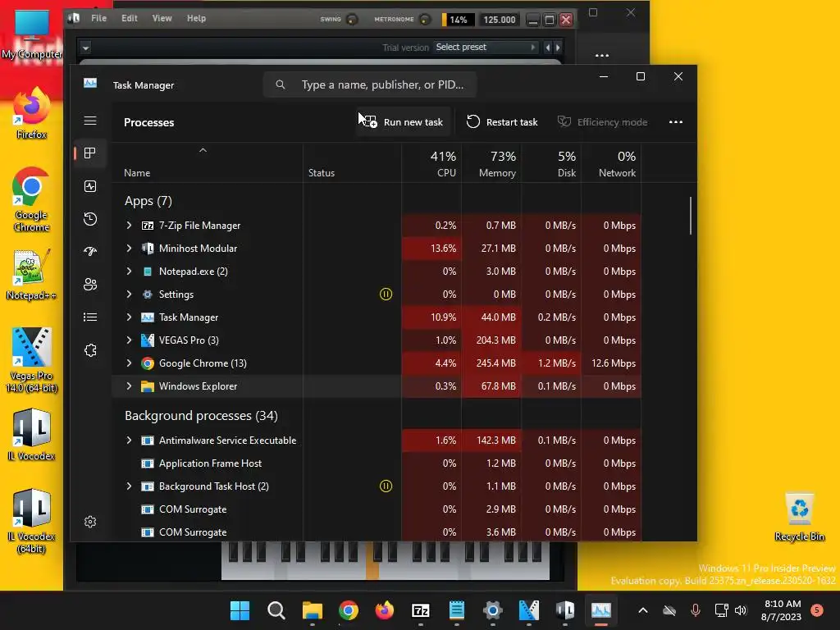The height and width of the screenshot is (630, 840).
Task: Click the next preset arrow in Minihost
Action: (x=558, y=48)
